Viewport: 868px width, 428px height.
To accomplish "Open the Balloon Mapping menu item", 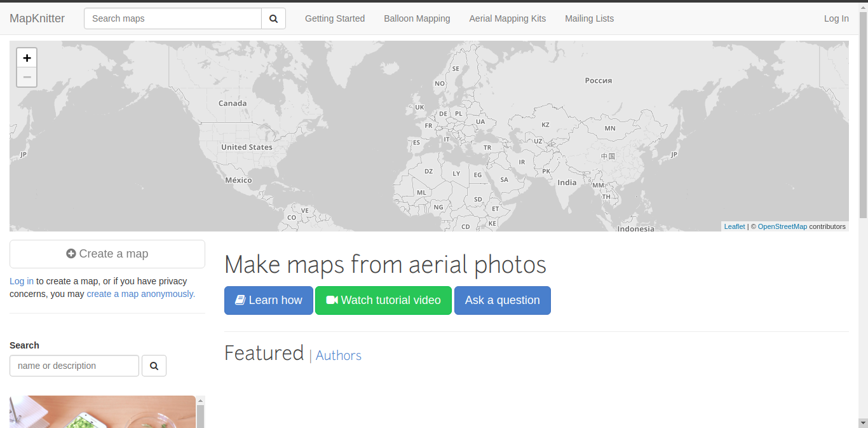I will [x=417, y=18].
